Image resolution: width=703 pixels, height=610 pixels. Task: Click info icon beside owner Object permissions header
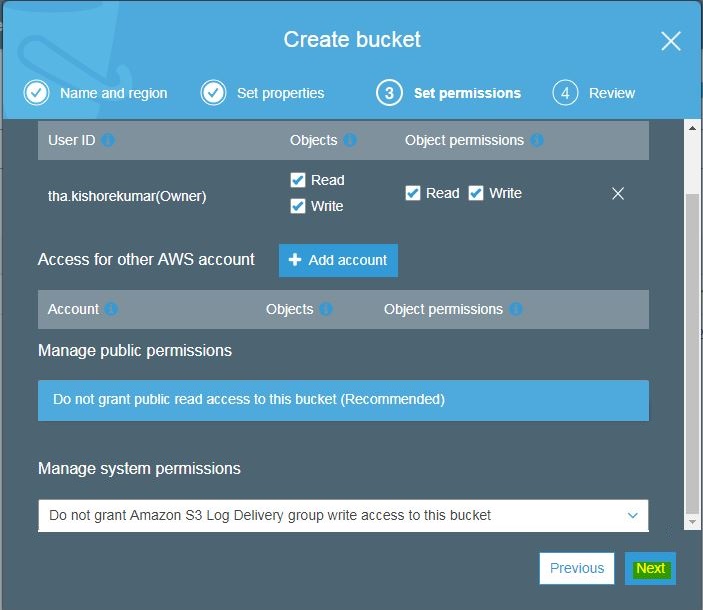(537, 140)
